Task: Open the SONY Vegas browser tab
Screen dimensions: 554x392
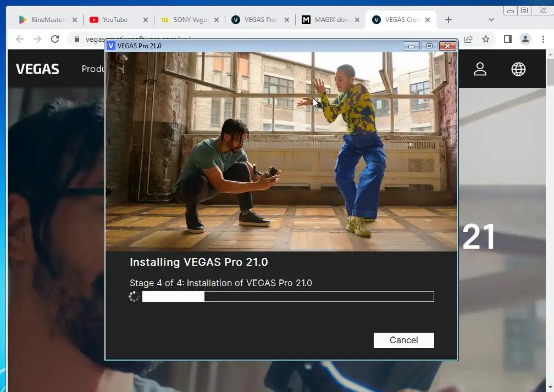Action: pos(190,20)
